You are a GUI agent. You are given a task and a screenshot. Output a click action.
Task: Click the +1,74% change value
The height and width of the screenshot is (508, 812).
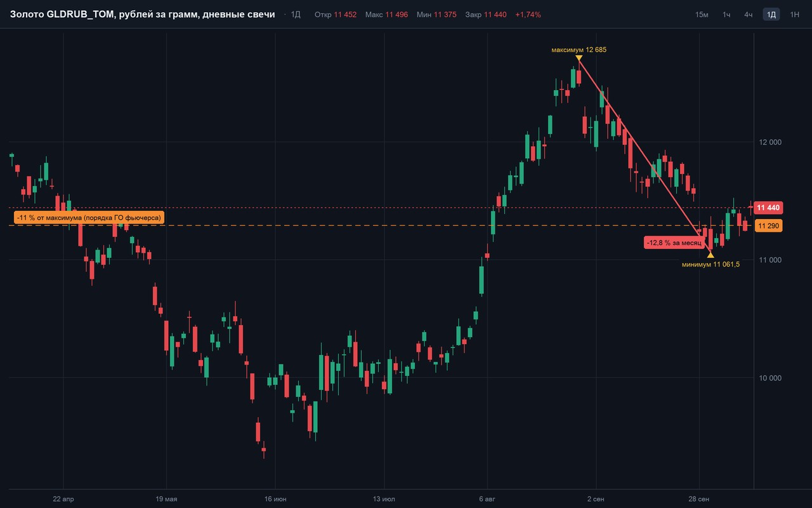528,15
